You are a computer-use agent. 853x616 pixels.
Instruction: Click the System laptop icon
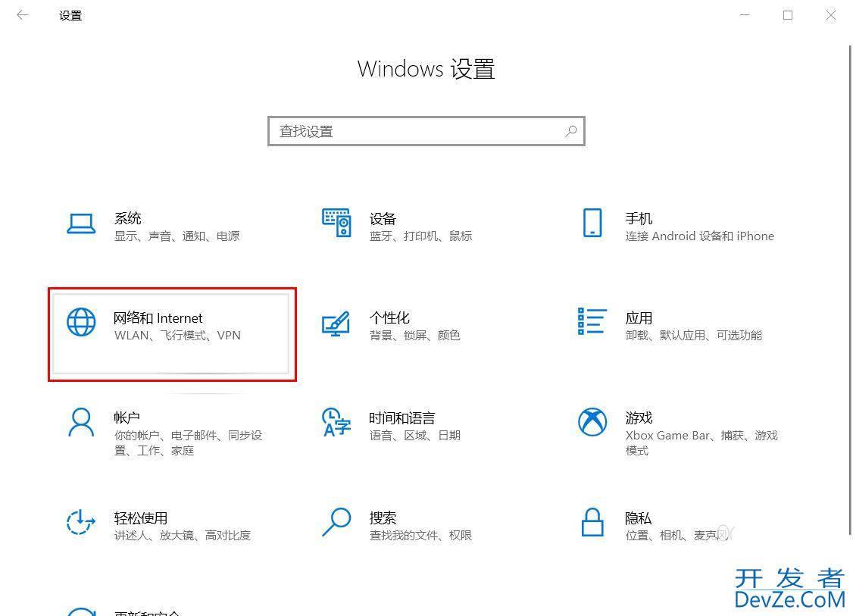point(81,224)
